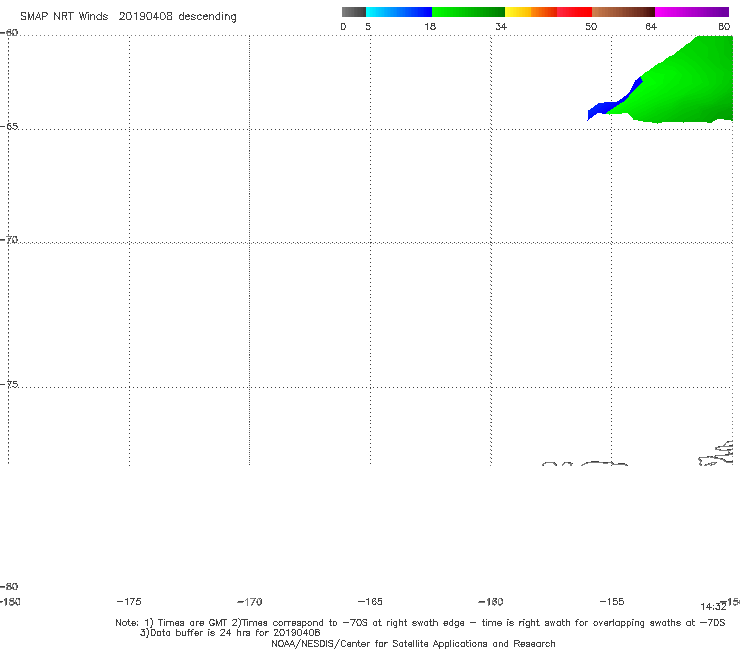740x650 pixels.
Task: Click the brown segment of the color bar
Action: (623, 12)
